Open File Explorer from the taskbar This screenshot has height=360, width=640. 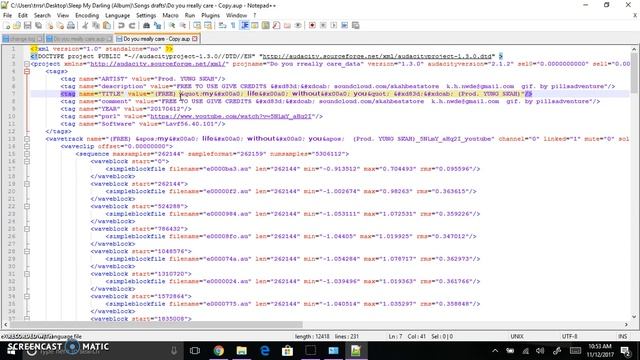pyautogui.click(x=242, y=350)
